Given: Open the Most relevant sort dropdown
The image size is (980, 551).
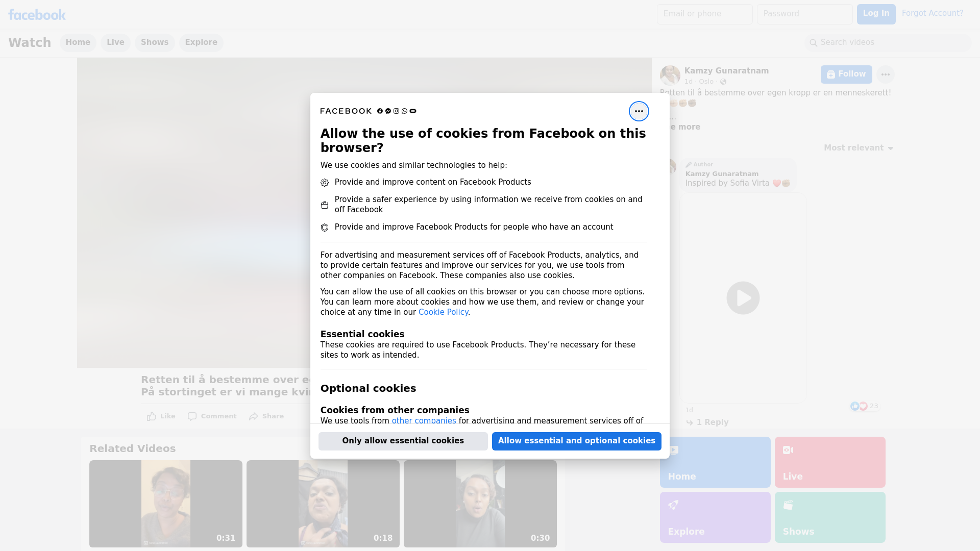Looking at the screenshot, I should 859,148.
